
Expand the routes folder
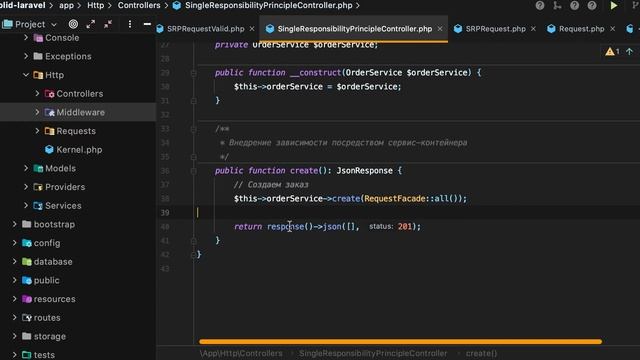point(15,318)
